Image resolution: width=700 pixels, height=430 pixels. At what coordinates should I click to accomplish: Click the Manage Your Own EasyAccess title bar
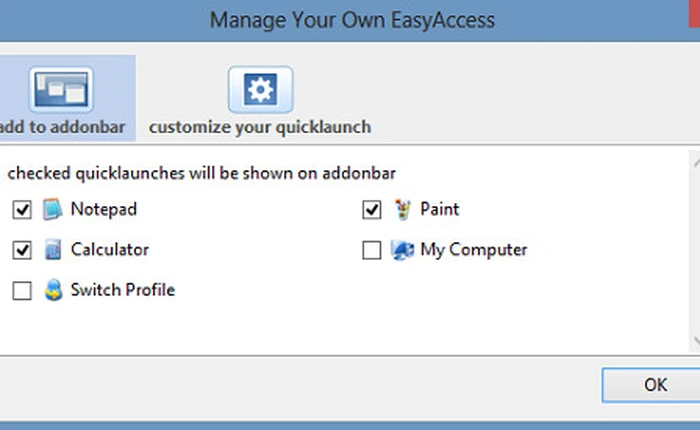pos(352,20)
